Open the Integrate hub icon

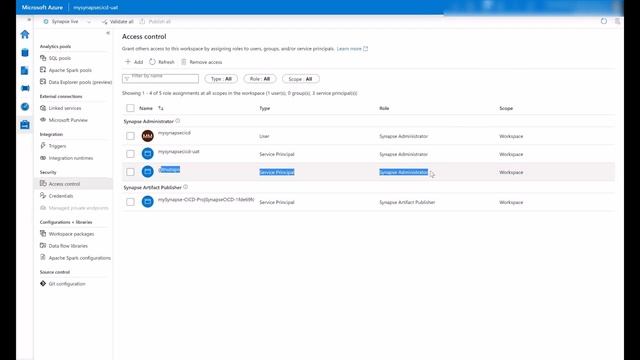pos(25,88)
